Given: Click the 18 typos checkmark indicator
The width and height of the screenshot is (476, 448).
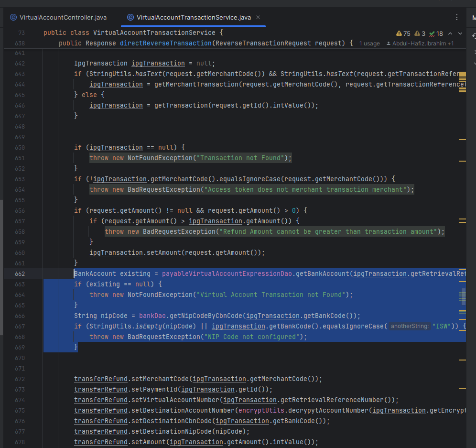Looking at the screenshot, I should 436,33.
